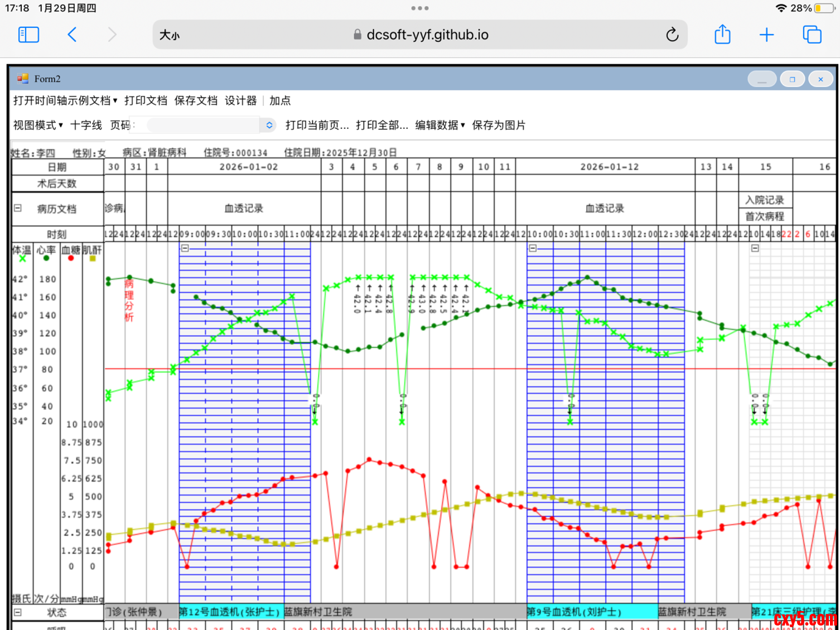Click the 保存为图片 button
Viewport: 840px width, 630px height.
tap(499, 125)
